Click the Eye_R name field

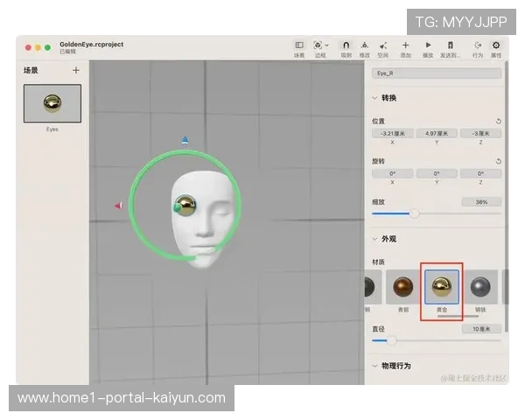pos(437,74)
